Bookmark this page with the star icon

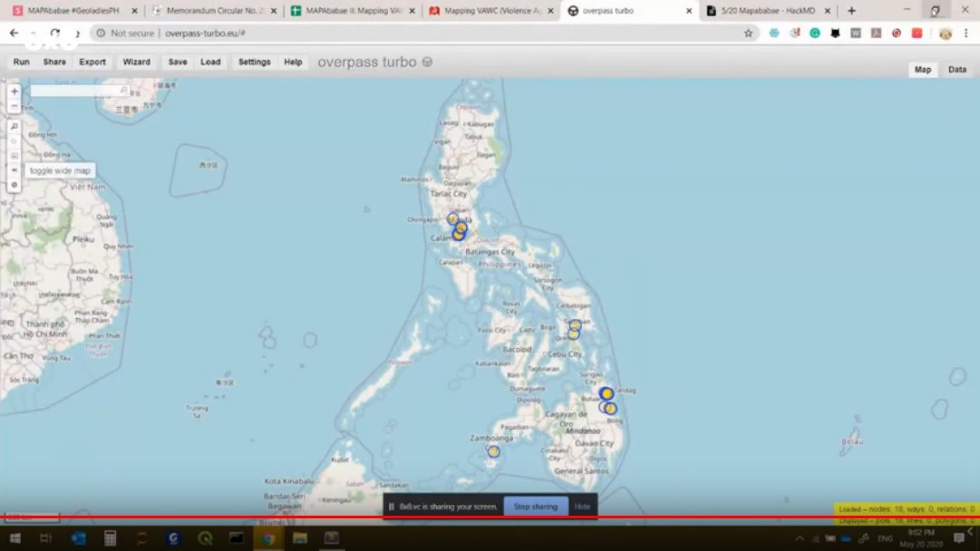tap(748, 34)
